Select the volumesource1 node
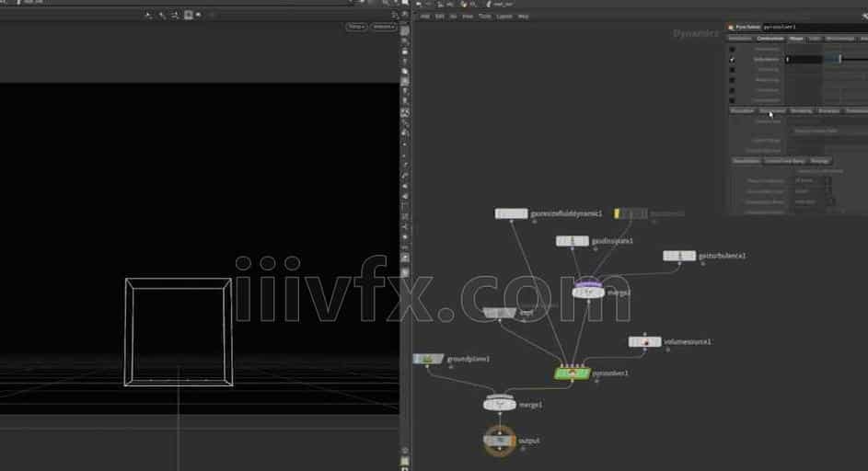The image size is (868, 471). 644,342
